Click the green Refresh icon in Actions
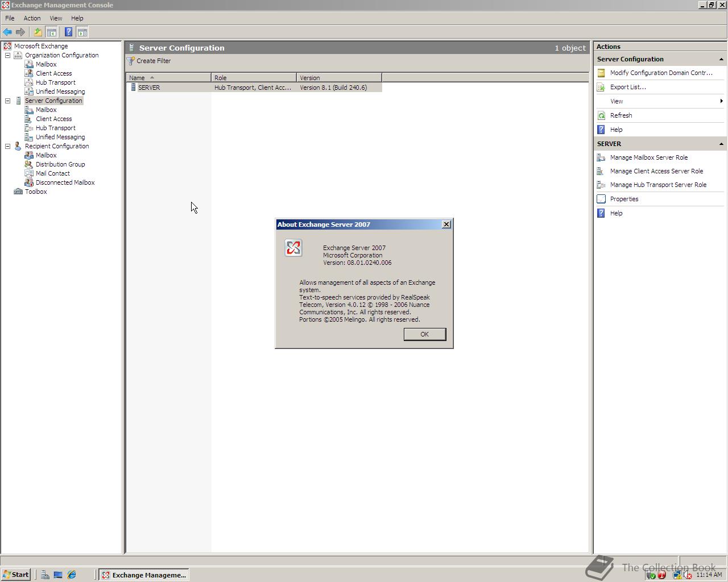Image resolution: width=728 pixels, height=582 pixels. pos(601,115)
